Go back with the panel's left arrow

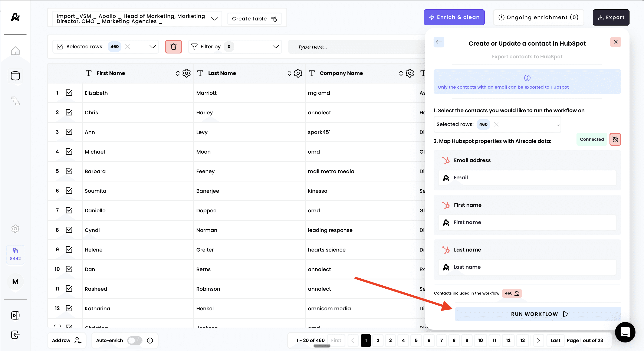[439, 42]
